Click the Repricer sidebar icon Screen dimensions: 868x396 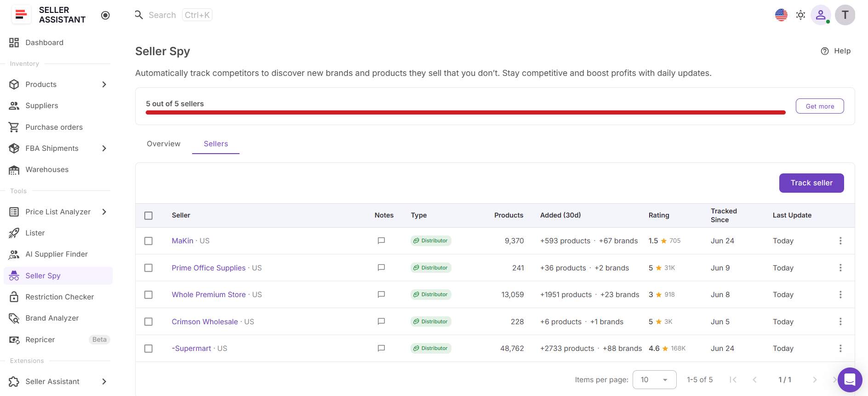coord(14,339)
